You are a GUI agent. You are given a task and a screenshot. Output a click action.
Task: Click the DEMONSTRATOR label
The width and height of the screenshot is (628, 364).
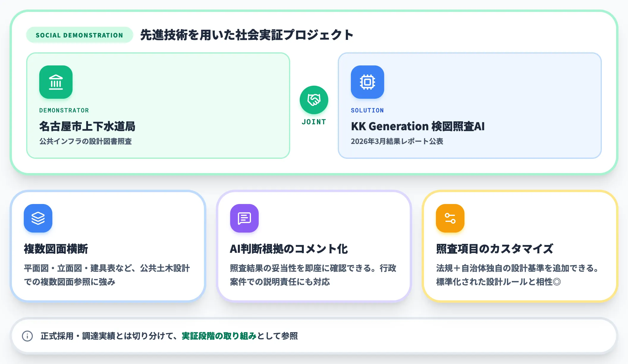(64, 110)
